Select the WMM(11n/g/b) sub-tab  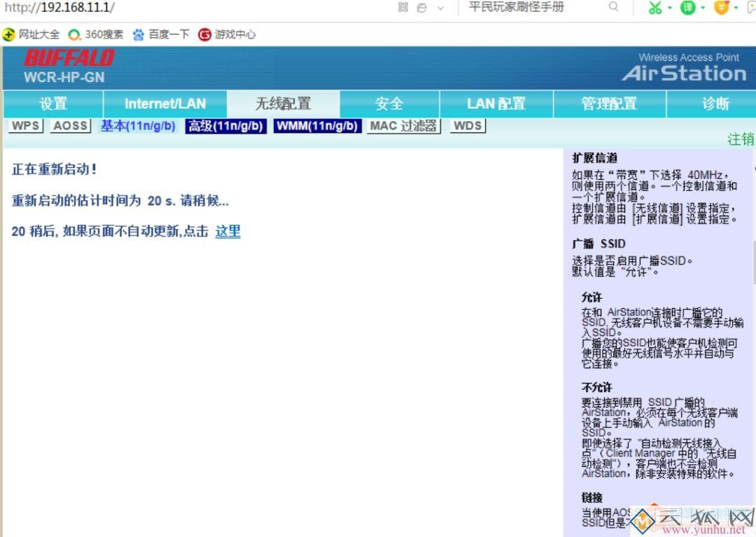point(317,127)
